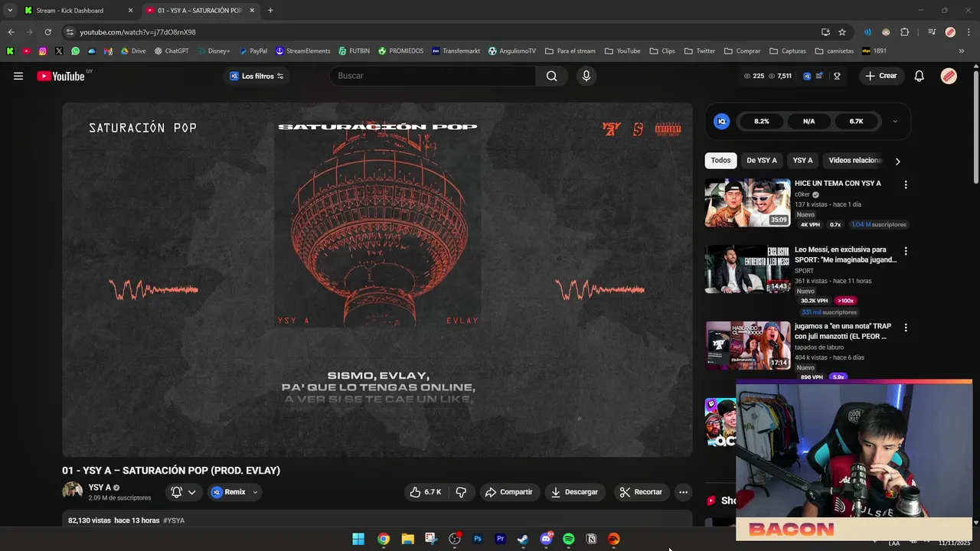The image size is (980, 551).
Task: Open Premiere Pro from the taskbar
Action: point(500,539)
